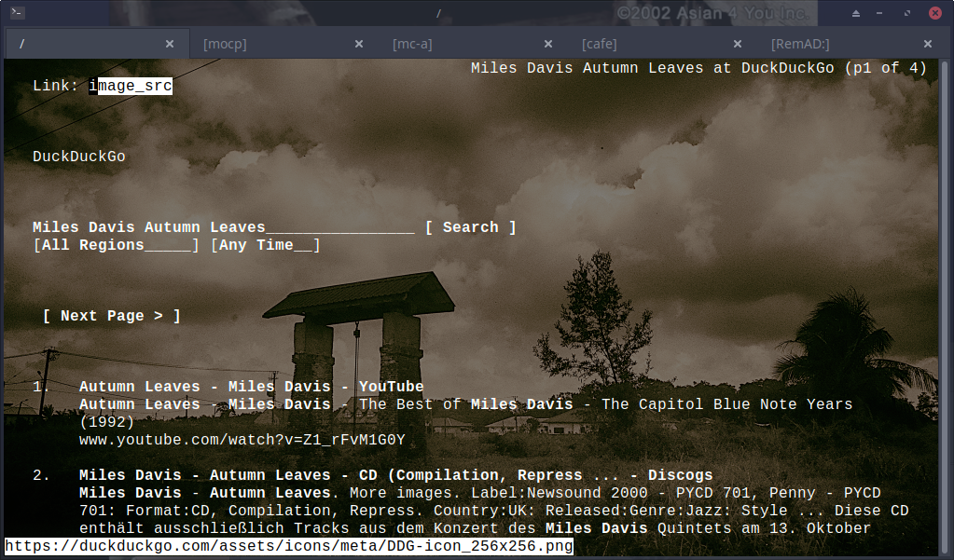The image size is (954, 560).
Task: Open the Miles Davis Autumn Leaves Discogs result
Action: coord(395,475)
